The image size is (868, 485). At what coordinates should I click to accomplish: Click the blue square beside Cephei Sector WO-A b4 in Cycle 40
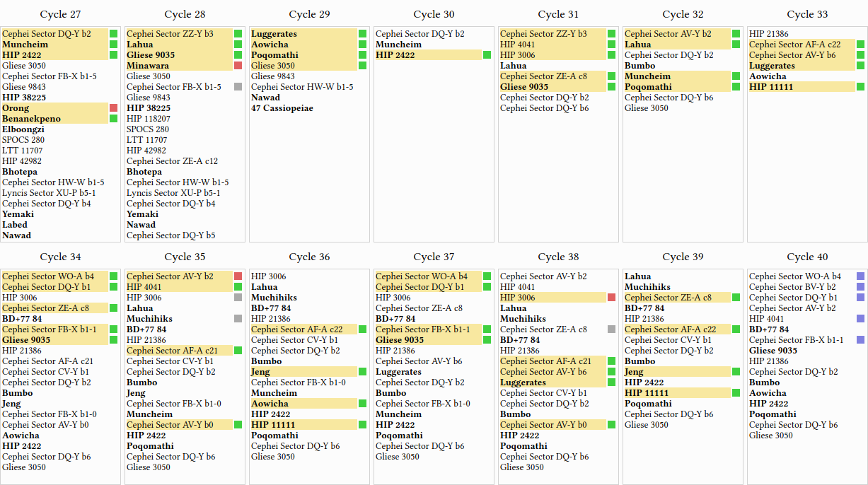(860, 276)
